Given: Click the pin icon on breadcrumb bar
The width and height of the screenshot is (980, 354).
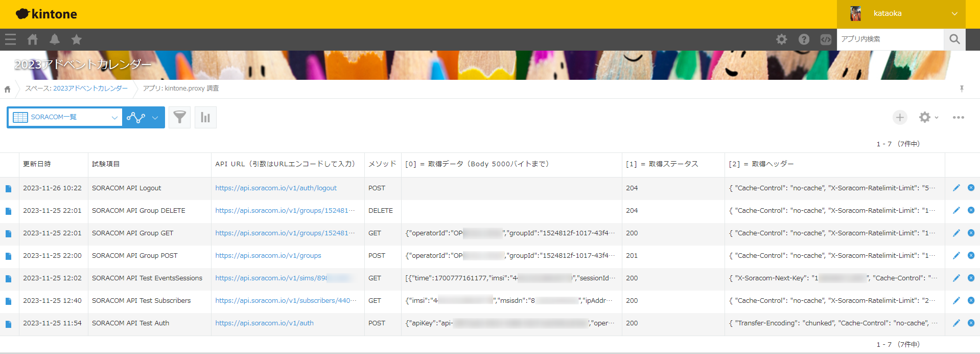Looking at the screenshot, I should pos(962,88).
